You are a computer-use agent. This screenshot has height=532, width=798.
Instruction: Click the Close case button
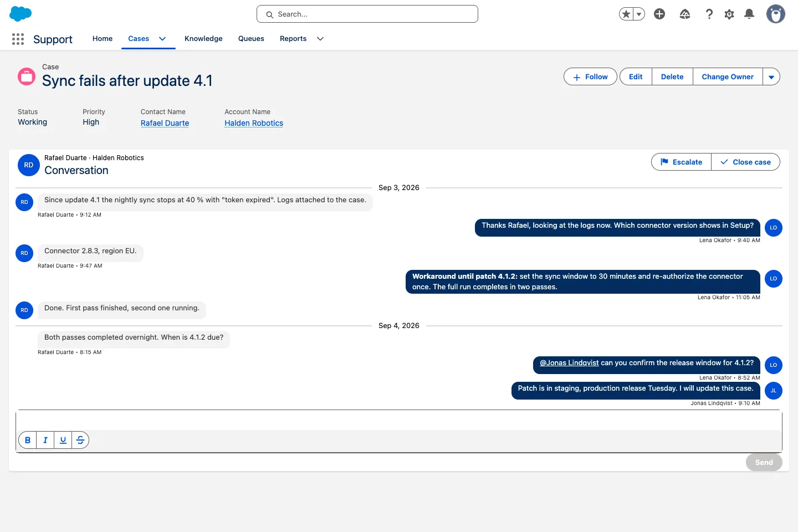tap(745, 162)
